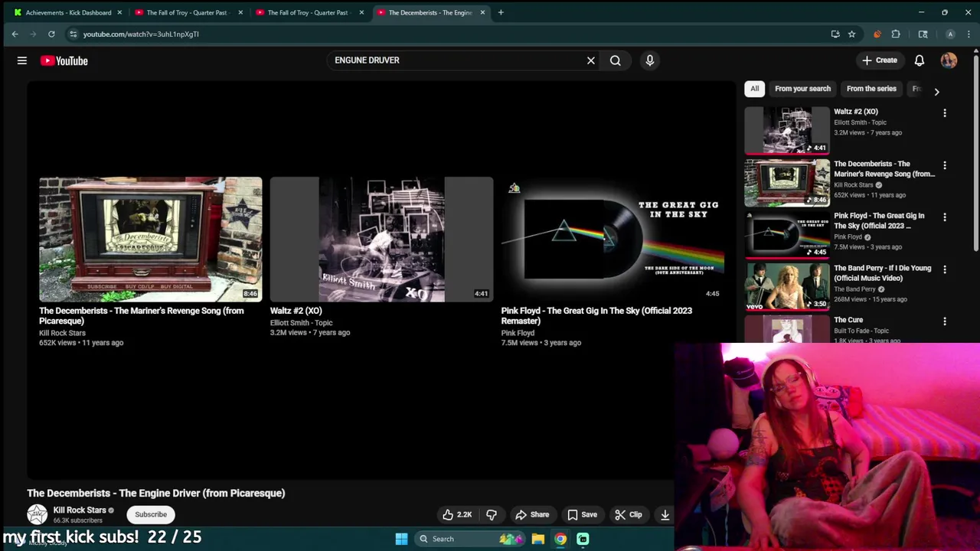Viewport: 980px width, 551px height.
Task: Click the video title Engine Driver text
Action: (x=156, y=493)
